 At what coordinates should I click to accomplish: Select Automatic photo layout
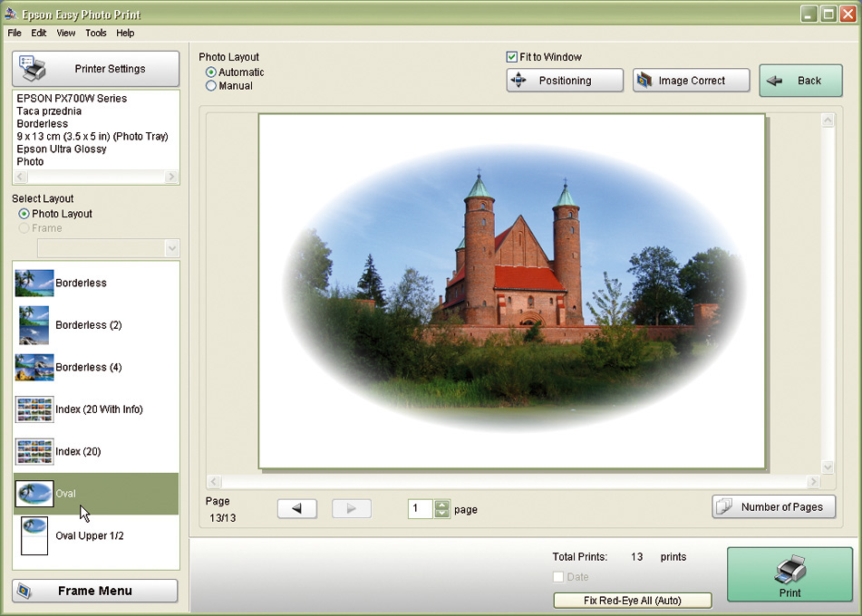(211, 72)
